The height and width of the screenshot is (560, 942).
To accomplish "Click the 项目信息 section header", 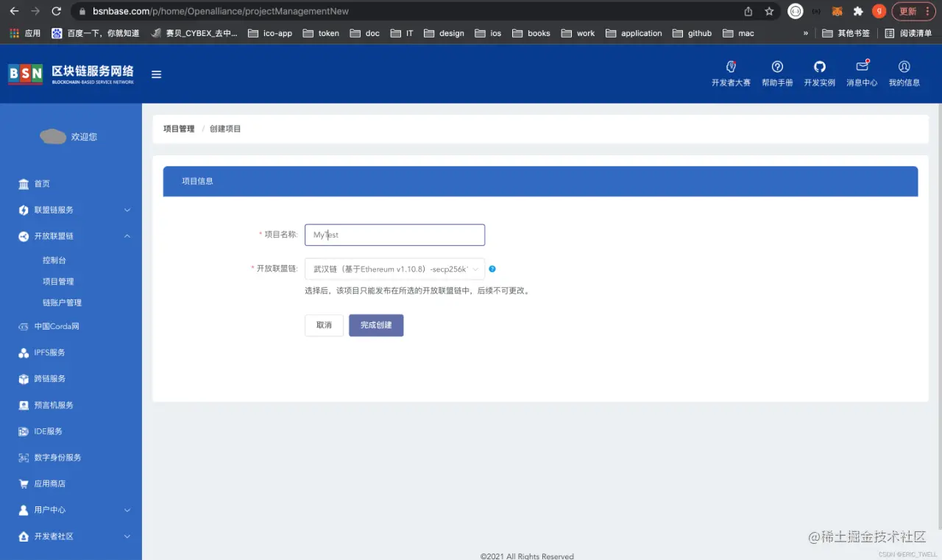I will coord(540,181).
